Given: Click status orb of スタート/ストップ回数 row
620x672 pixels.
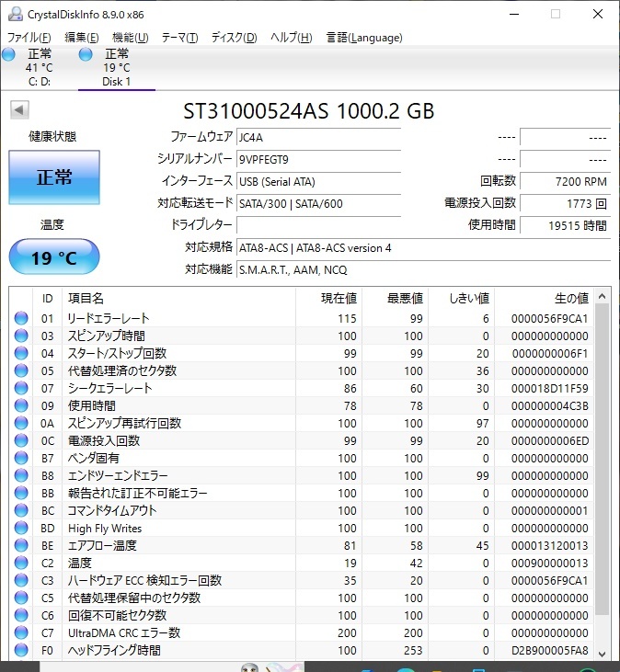Looking at the screenshot, I should 21,354.
